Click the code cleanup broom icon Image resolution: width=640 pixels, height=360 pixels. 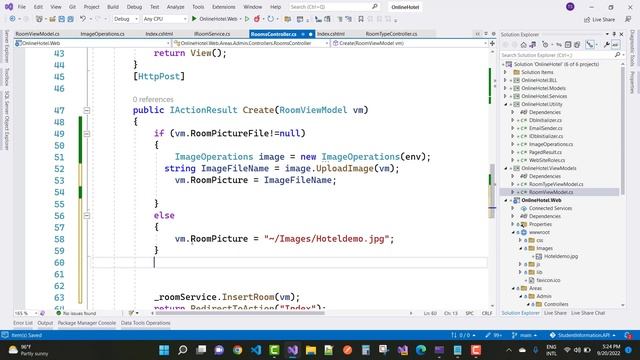click(131, 313)
